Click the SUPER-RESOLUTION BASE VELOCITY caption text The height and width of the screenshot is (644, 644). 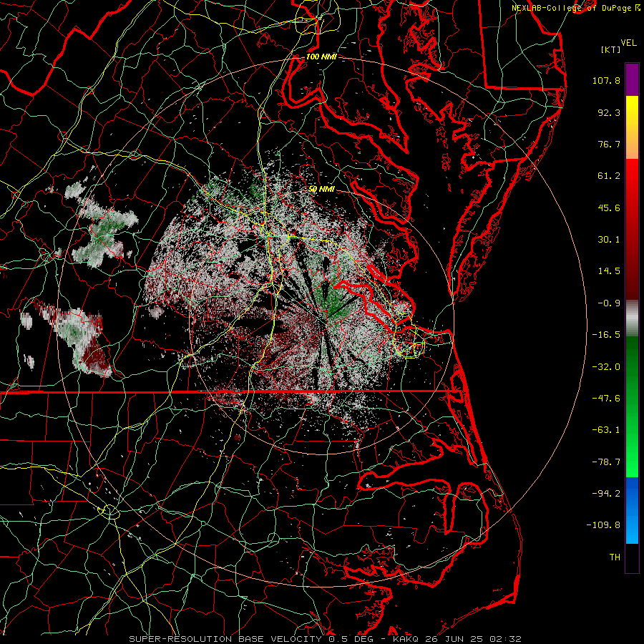click(x=226, y=639)
